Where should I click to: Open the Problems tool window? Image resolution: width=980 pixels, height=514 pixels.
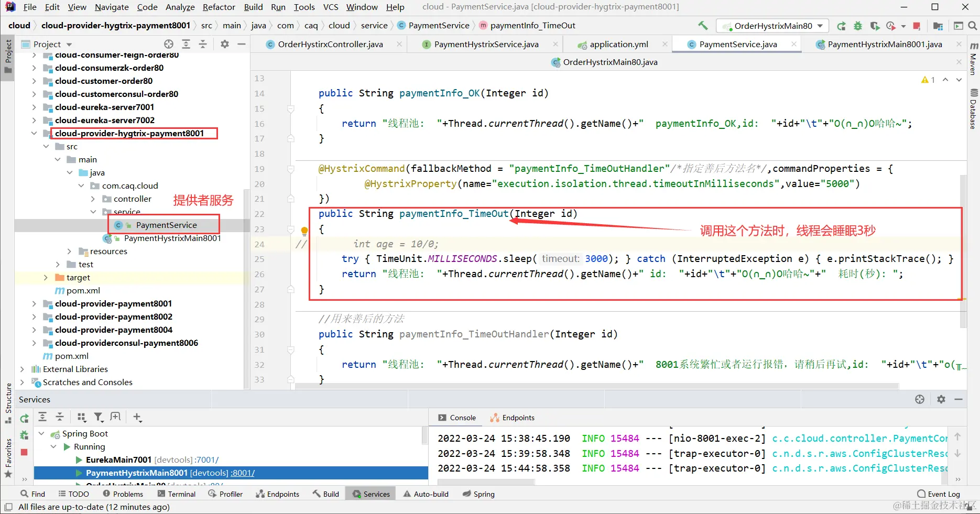point(123,494)
